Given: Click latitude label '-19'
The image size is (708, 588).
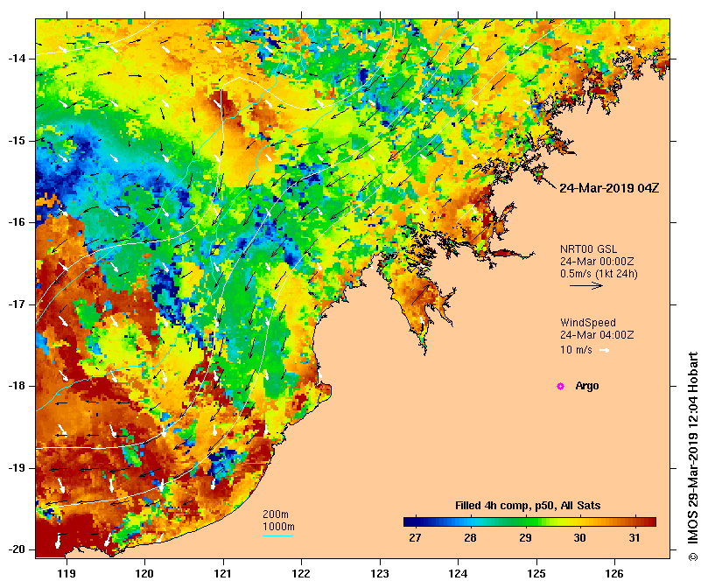Looking at the screenshot, I should pos(18,468).
